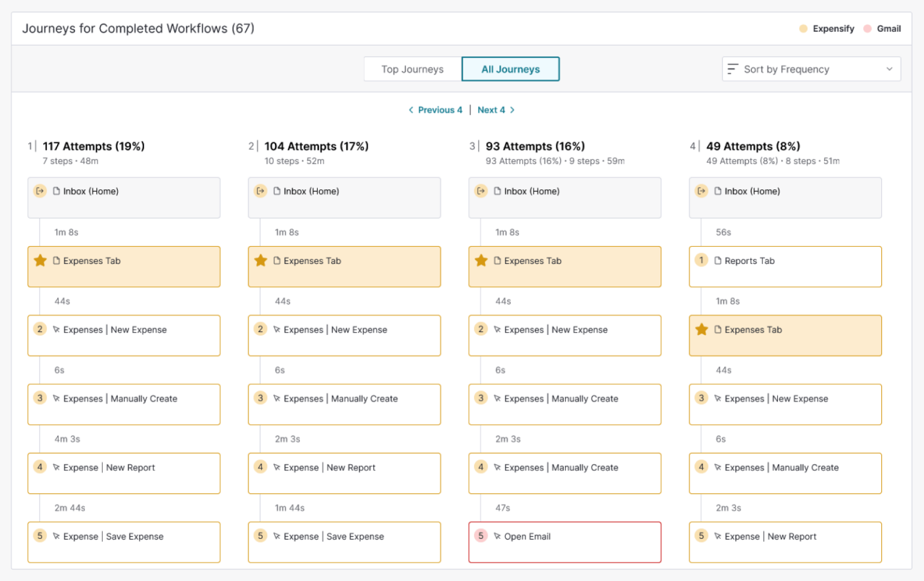Click the step 1 badge on Reports Tab
The image size is (924, 581).
pos(701,260)
